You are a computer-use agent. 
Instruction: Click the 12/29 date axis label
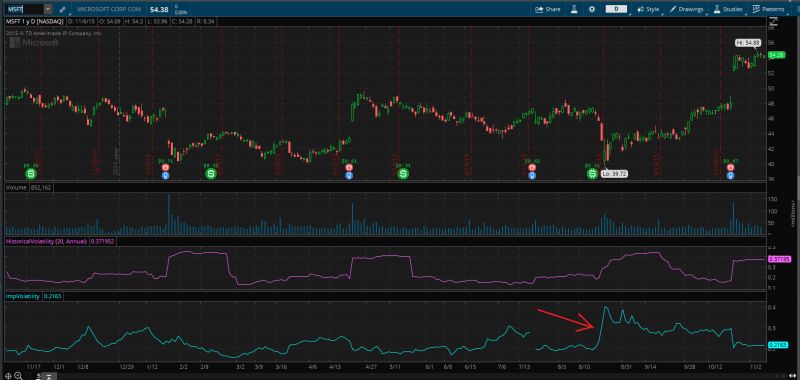128,366
